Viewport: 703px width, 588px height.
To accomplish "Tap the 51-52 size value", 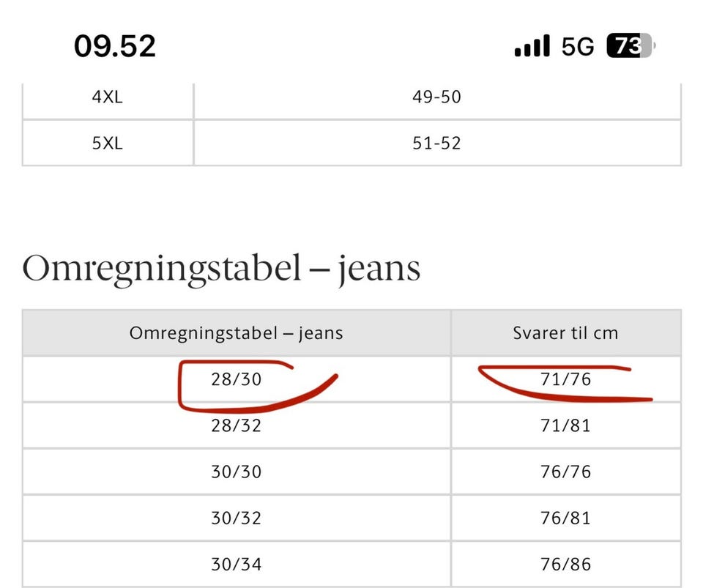I will [x=437, y=143].
